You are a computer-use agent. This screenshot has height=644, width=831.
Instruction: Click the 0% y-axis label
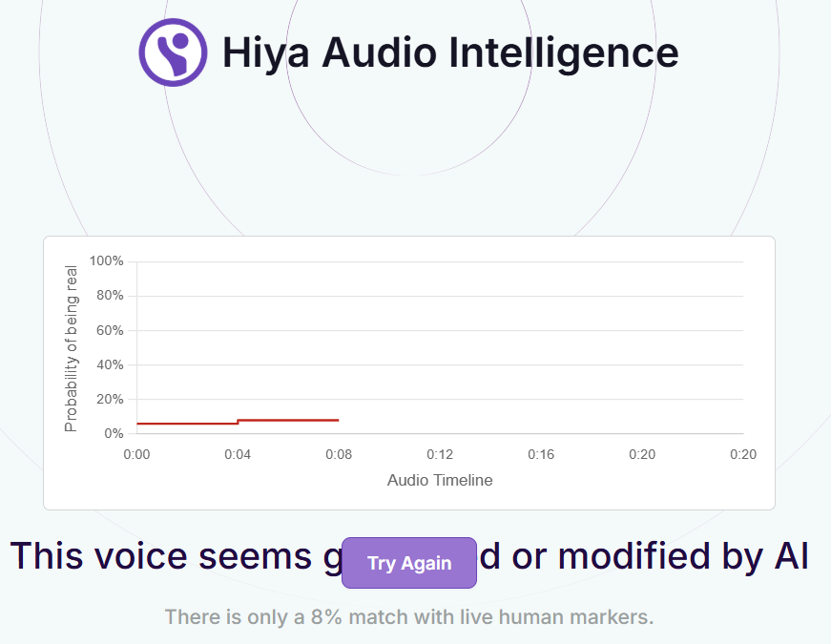(114, 433)
